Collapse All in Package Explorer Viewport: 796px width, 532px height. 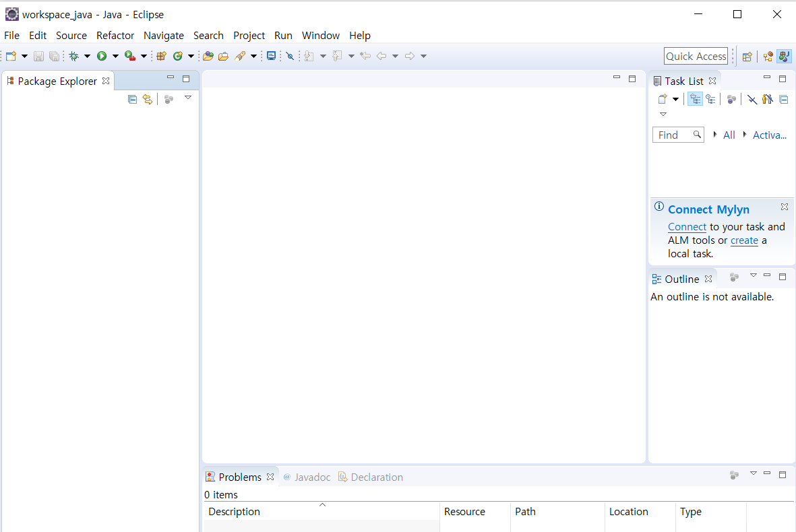coord(133,100)
